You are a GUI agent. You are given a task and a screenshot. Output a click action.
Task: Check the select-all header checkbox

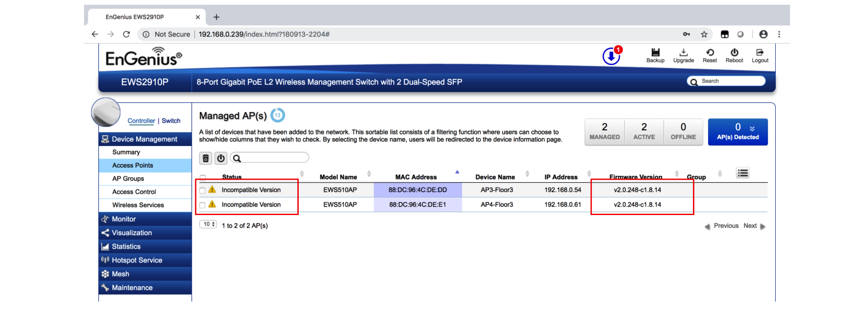[x=203, y=177]
